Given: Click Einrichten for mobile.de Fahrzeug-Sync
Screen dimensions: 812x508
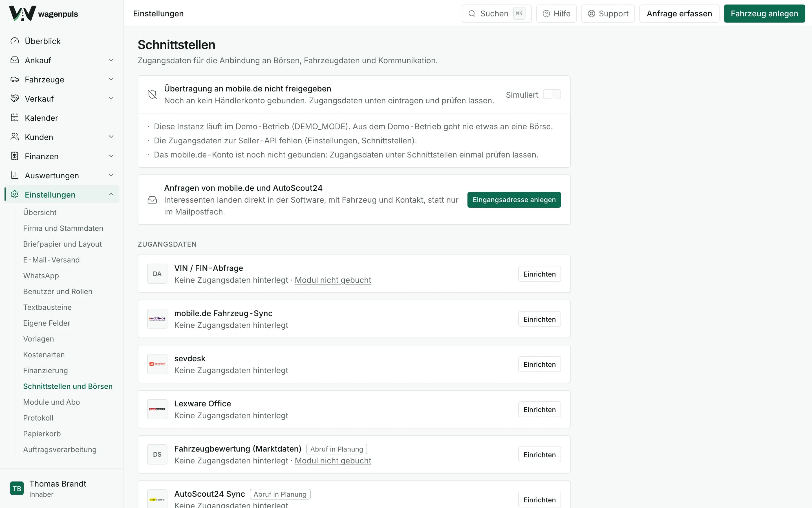Looking at the screenshot, I should pyautogui.click(x=539, y=319).
